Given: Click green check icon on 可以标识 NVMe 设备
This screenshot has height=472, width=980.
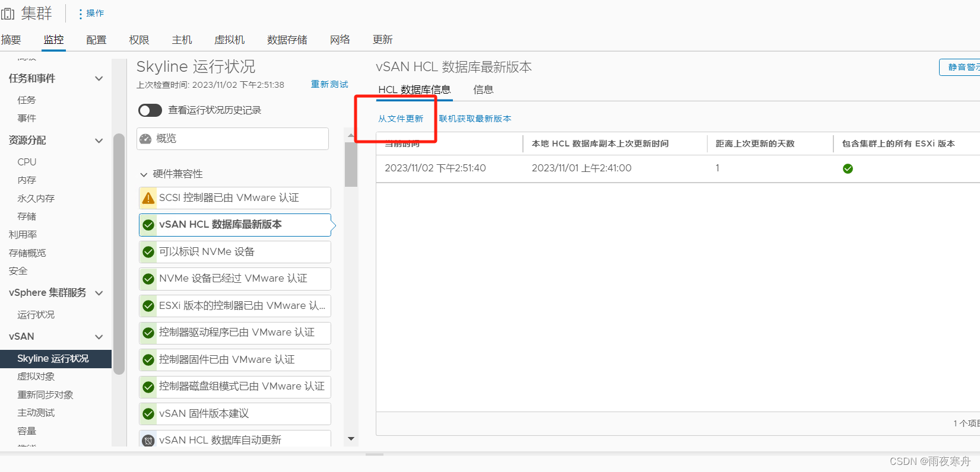Looking at the screenshot, I should pyautogui.click(x=148, y=252).
